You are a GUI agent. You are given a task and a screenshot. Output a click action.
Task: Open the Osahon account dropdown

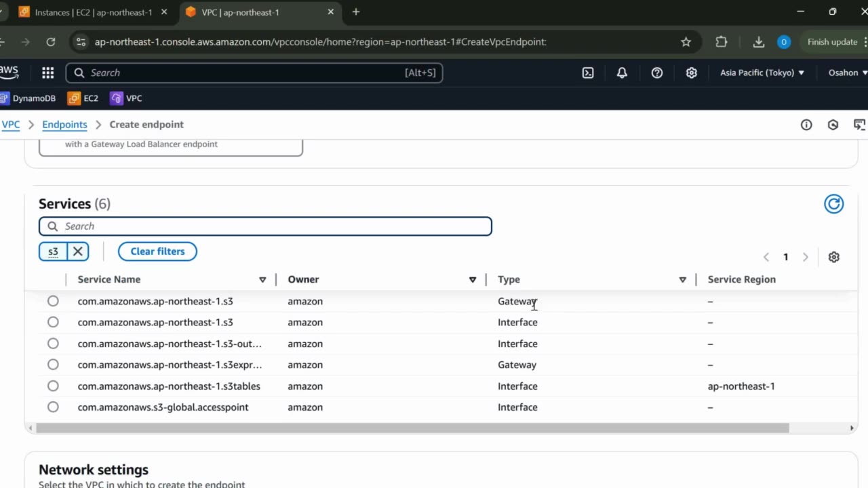coord(848,73)
